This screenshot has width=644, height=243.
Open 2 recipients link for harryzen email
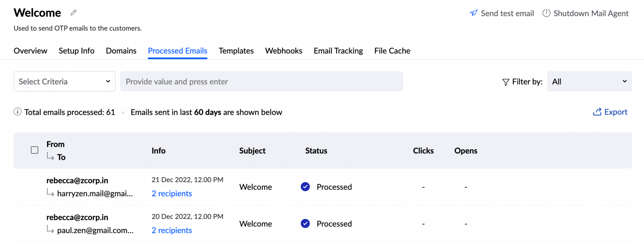(172, 194)
